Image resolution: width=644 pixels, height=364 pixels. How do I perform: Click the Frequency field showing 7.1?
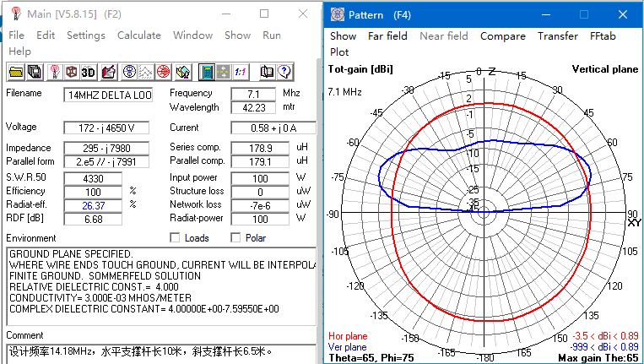point(253,95)
